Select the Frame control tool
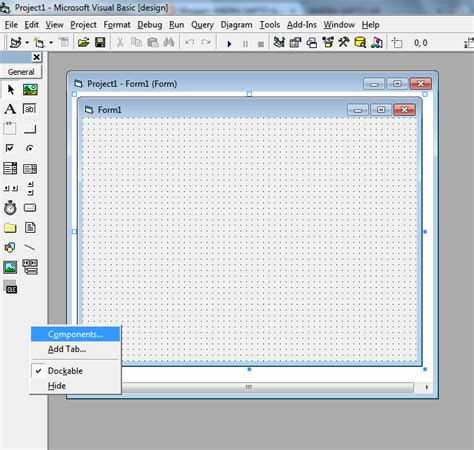474x450 pixels. pyautogui.click(x=10, y=128)
